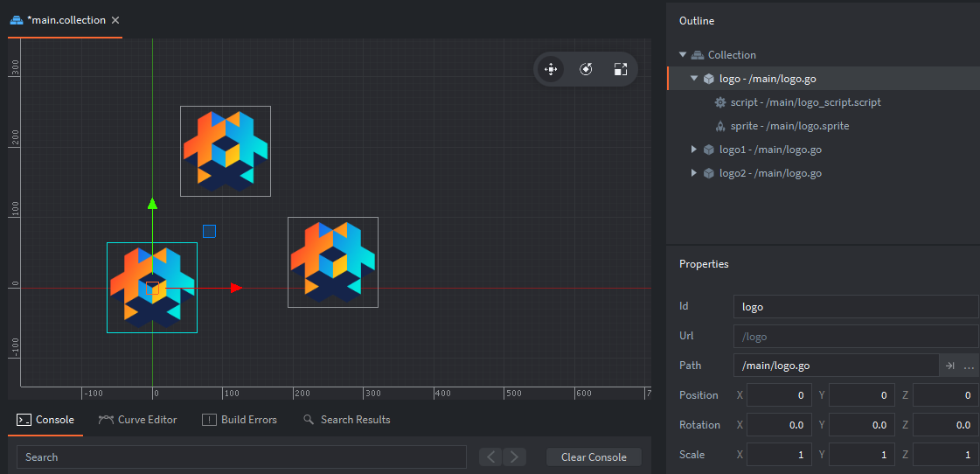Switch to the Curve Editor tab
This screenshot has width=980, height=474.
point(138,420)
